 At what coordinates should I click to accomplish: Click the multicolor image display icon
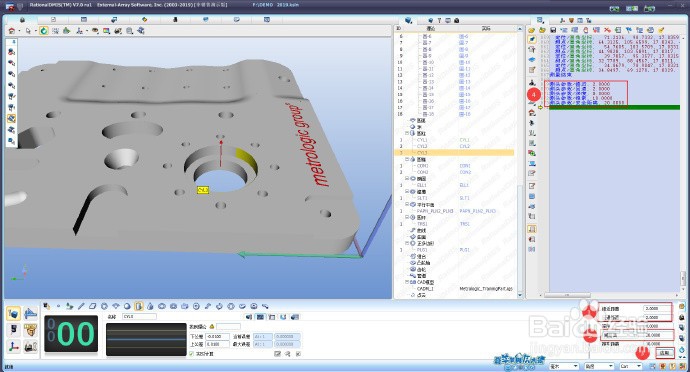(106, 31)
